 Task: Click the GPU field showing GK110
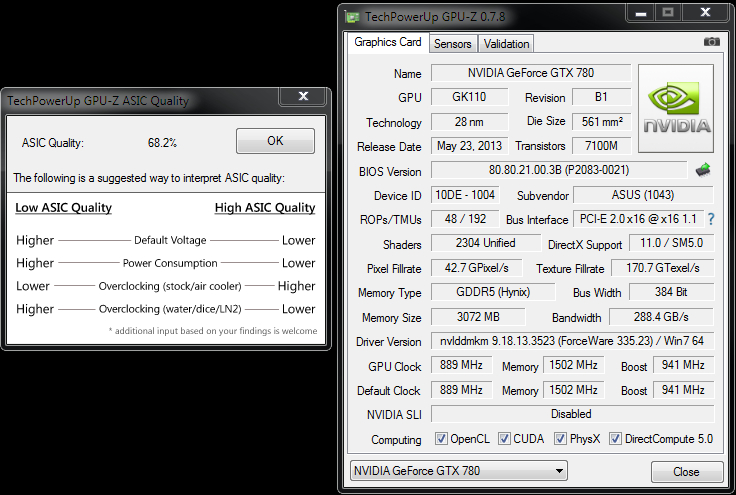click(469, 97)
